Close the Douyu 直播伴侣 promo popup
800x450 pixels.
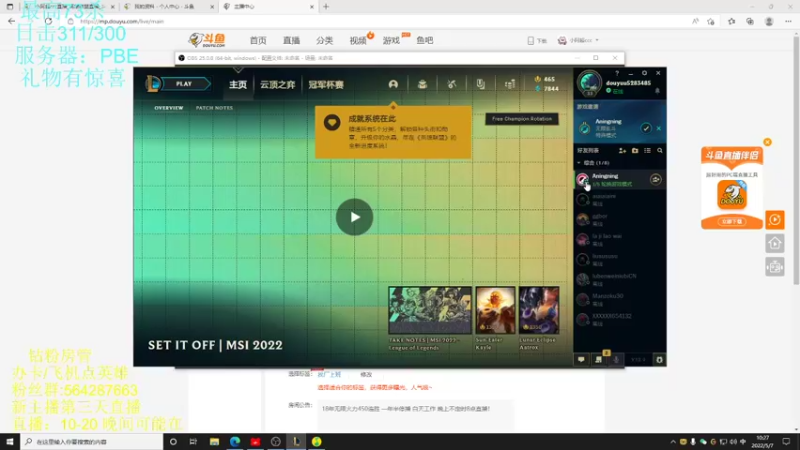click(x=767, y=142)
